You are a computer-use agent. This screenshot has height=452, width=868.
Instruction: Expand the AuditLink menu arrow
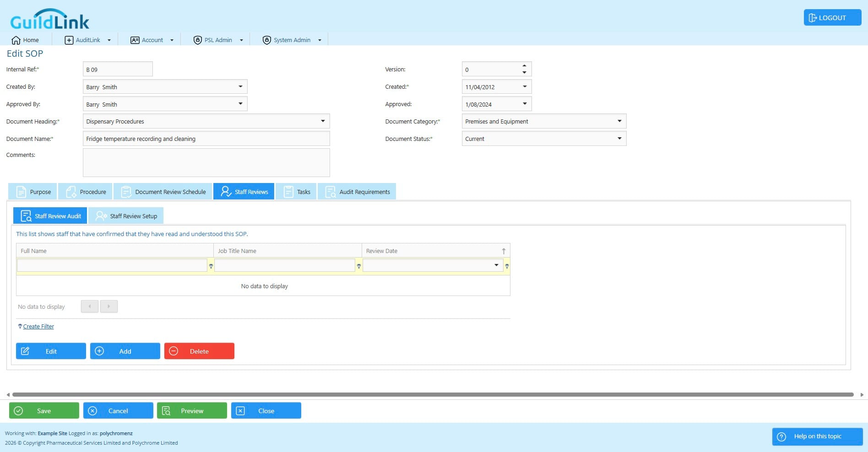click(x=109, y=40)
